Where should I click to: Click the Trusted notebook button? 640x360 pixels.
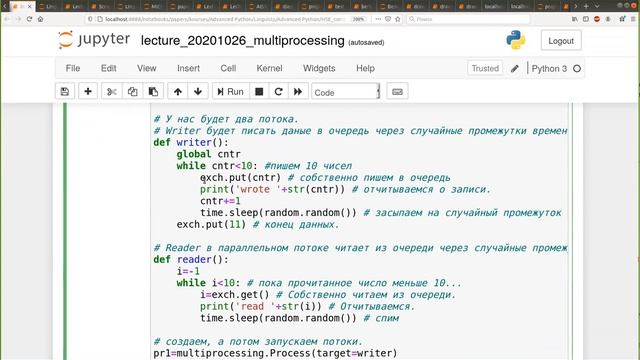point(485,68)
